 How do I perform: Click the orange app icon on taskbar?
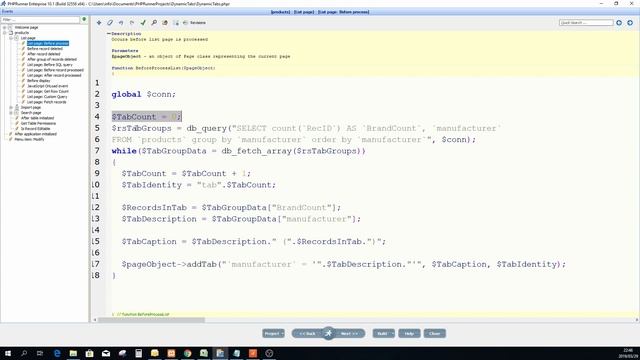[253, 353]
